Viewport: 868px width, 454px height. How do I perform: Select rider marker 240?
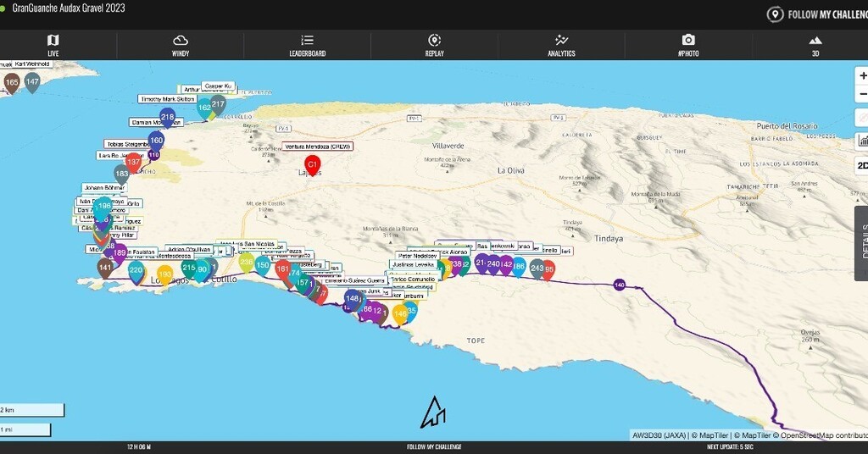493,265
